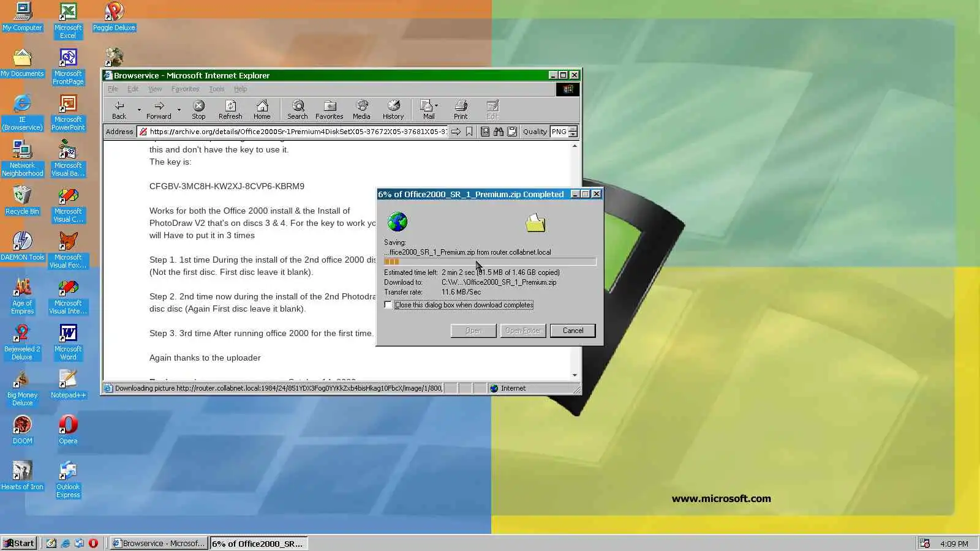Click the system tray network icon
The width and height of the screenshot is (980, 551).
point(925,543)
